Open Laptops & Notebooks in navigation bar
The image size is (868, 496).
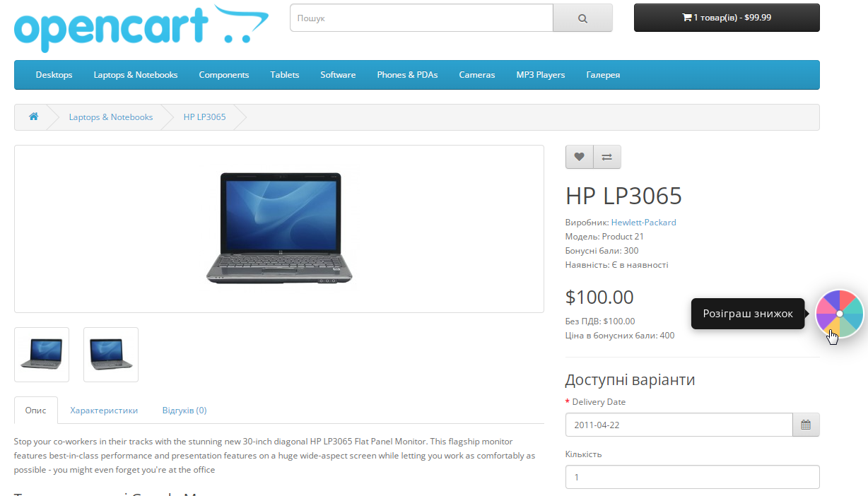coord(136,75)
